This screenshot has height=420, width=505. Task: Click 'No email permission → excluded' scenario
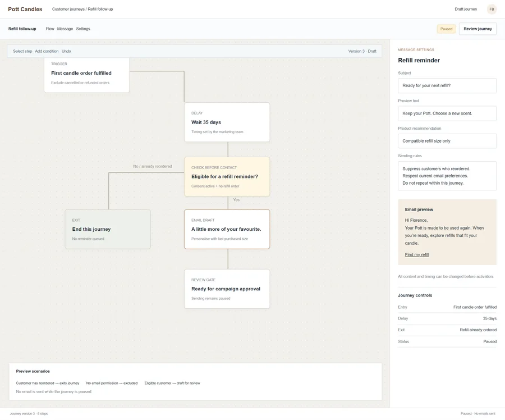112,384
